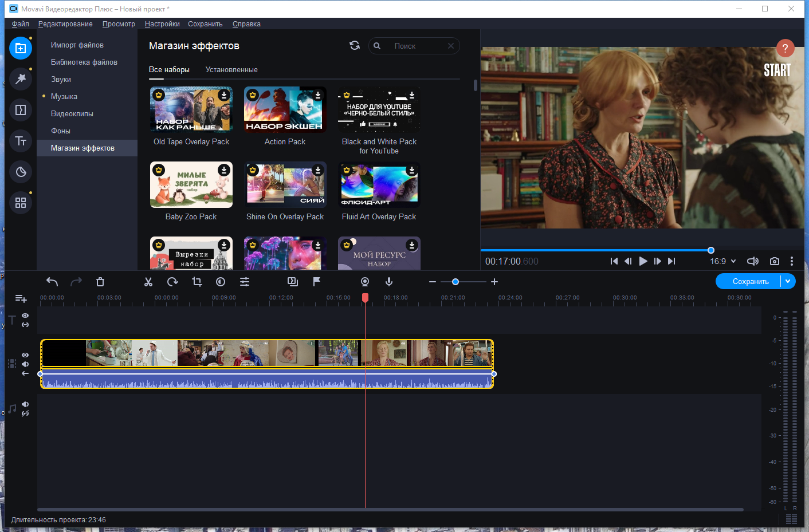Add a new track icon
809x532 pixels.
[x=21, y=298]
